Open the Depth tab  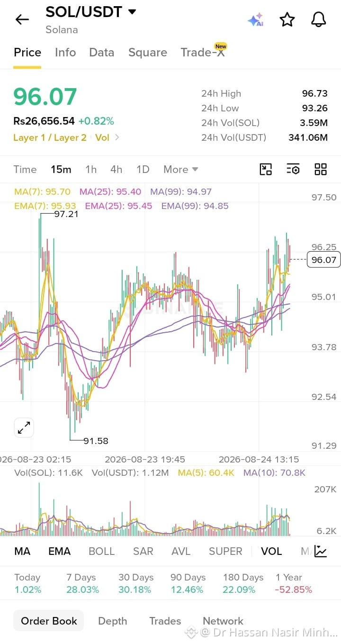[113, 621]
